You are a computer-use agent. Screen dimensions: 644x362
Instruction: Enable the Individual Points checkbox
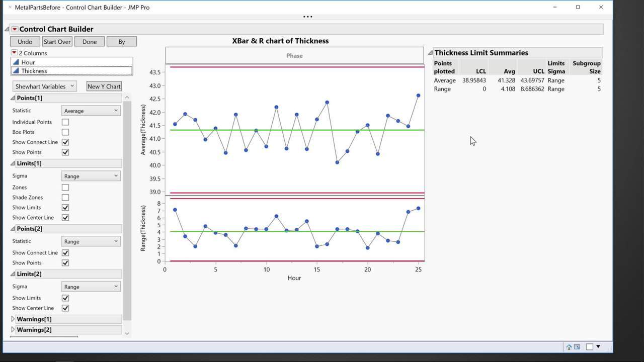point(65,122)
